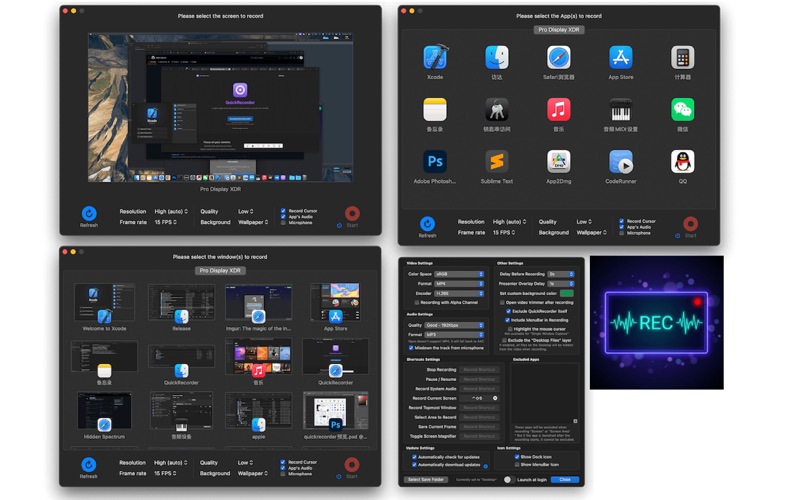800x500 pixels.
Task: Select the Calculator app icon
Action: click(x=683, y=57)
